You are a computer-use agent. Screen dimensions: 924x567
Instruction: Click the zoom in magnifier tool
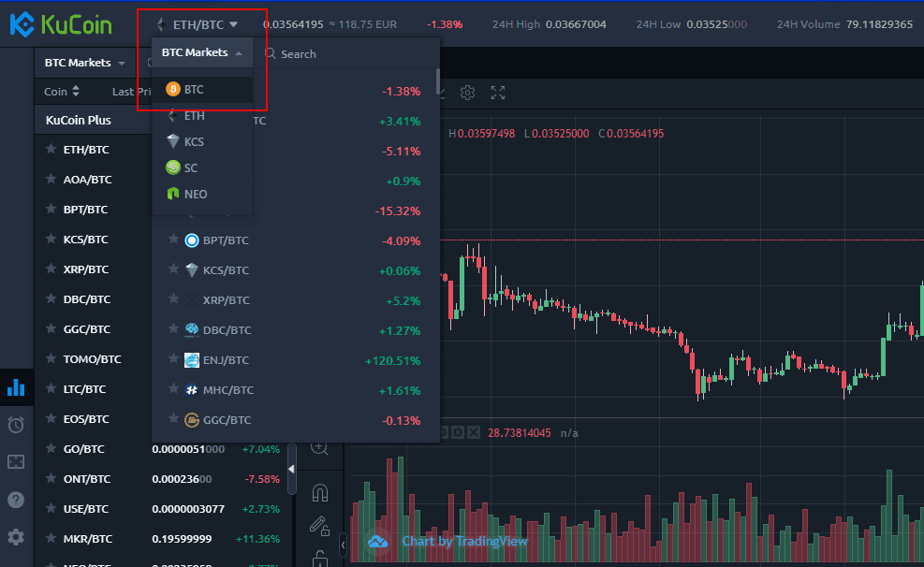tap(320, 447)
